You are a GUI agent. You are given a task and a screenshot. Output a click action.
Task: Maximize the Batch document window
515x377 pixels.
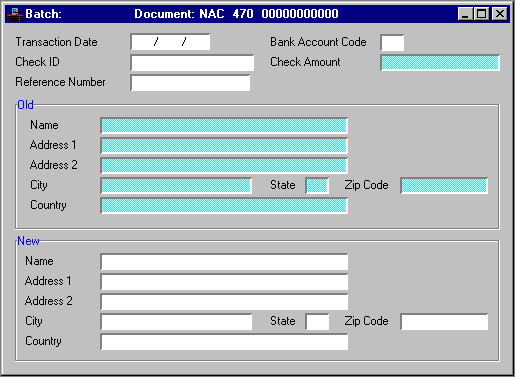pyautogui.click(x=481, y=14)
